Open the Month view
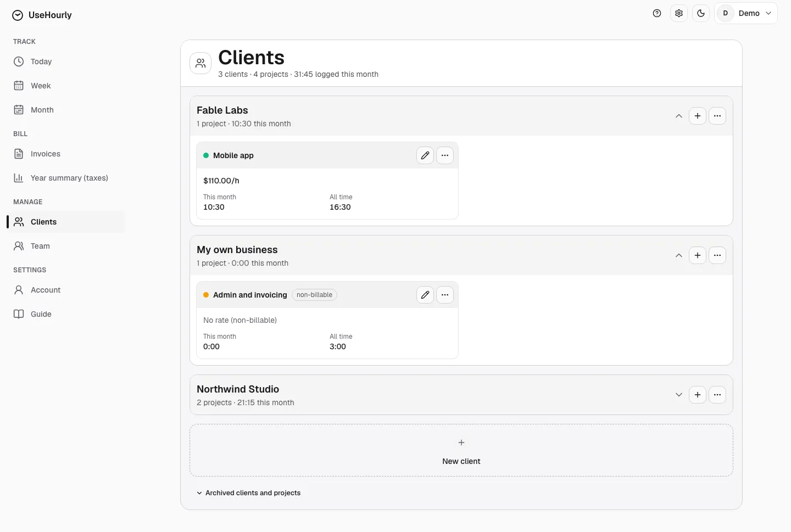791x532 pixels. (66, 110)
